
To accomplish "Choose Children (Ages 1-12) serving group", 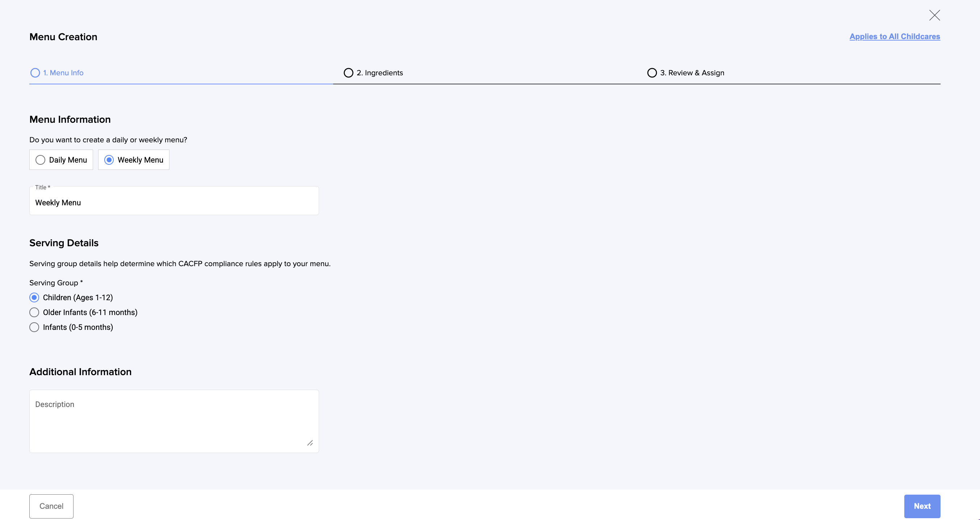I will 34,297.
